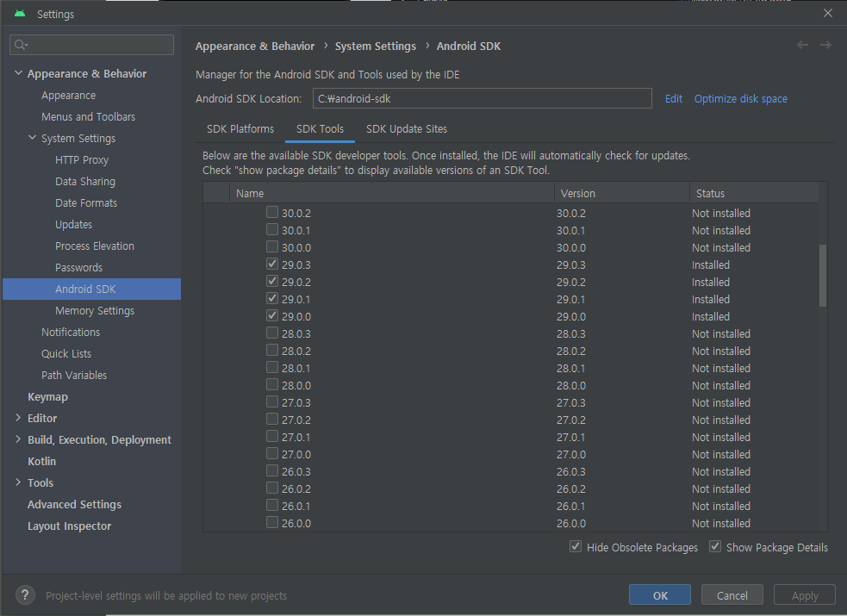Toggle Hide Obsolete Packages checkbox
Viewport: 847px width, 616px height.
click(x=576, y=546)
